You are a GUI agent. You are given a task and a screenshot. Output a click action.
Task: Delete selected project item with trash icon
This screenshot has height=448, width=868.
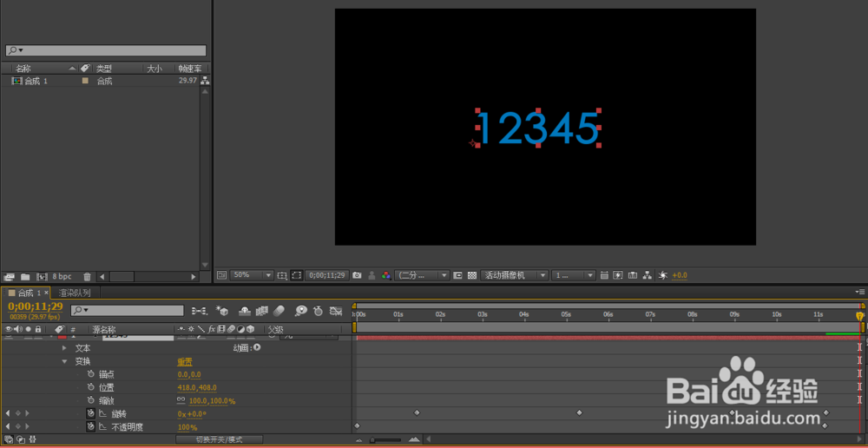[87, 276]
